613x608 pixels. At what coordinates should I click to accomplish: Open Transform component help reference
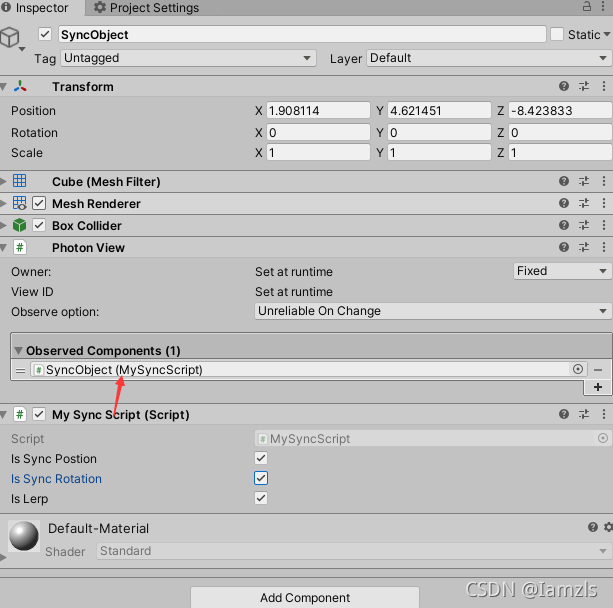point(563,86)
